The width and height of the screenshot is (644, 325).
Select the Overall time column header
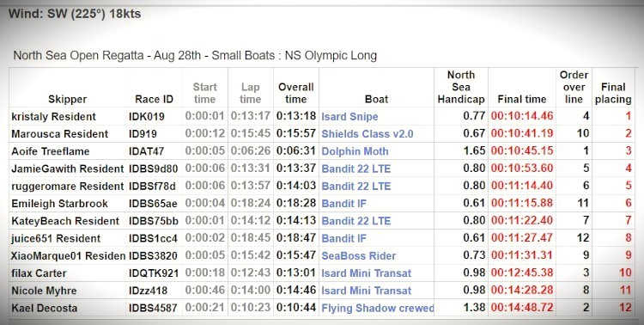pos(295,93)
